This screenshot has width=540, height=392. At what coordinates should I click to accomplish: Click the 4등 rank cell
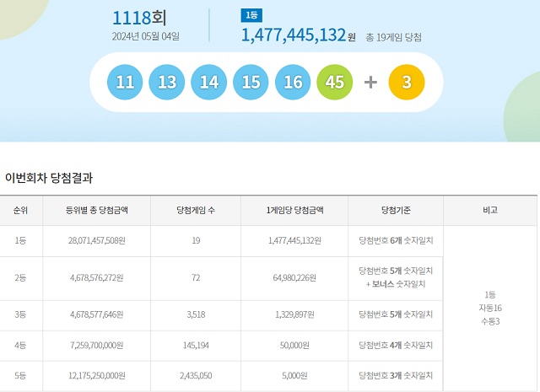click(20, 345)
